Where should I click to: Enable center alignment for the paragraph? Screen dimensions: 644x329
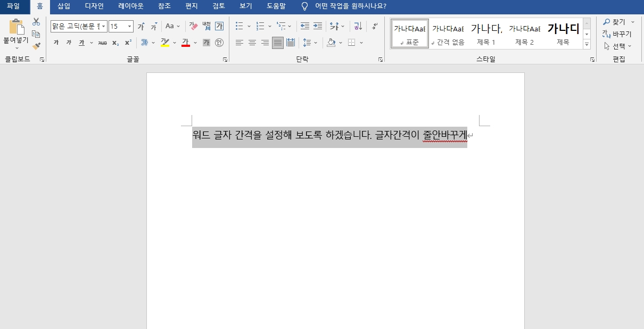pos(252,43)
